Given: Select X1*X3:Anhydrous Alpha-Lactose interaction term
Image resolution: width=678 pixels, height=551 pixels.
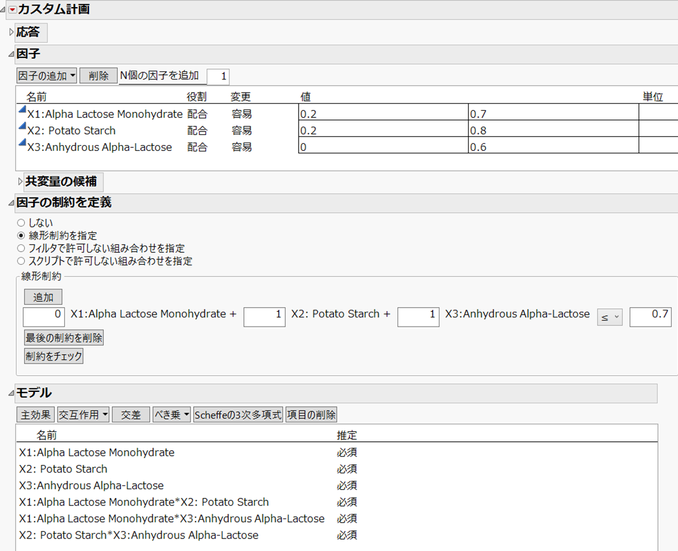Looking at the screenshot, I should click(x=172, y=518).
